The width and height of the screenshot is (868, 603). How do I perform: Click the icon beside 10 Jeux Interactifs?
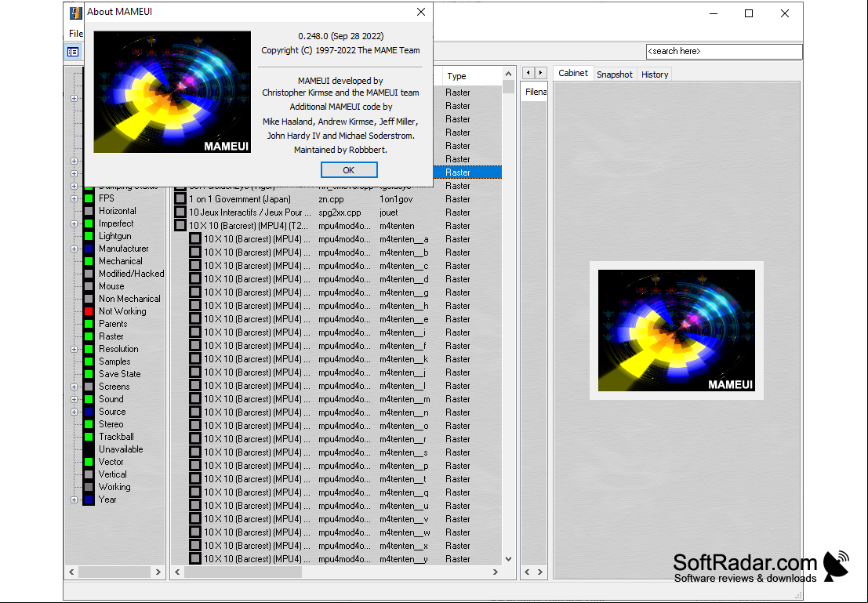coord(180,212)
